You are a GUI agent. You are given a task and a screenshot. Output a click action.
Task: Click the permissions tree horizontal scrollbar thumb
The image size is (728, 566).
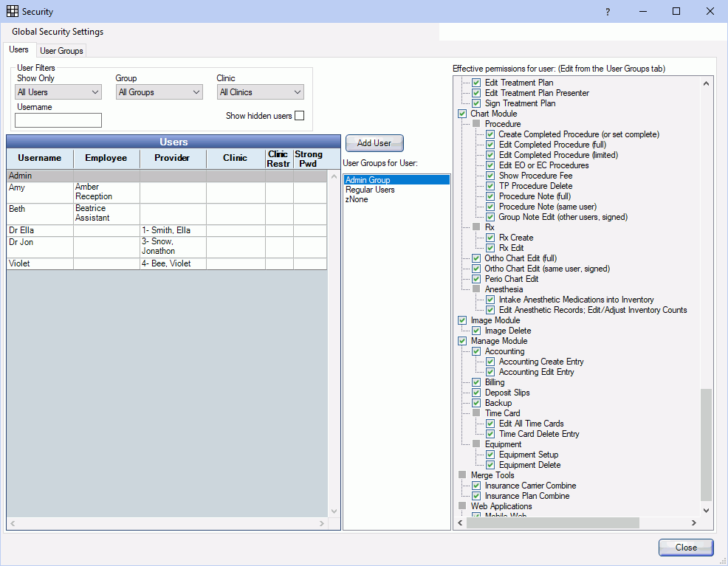click(552, 523)
